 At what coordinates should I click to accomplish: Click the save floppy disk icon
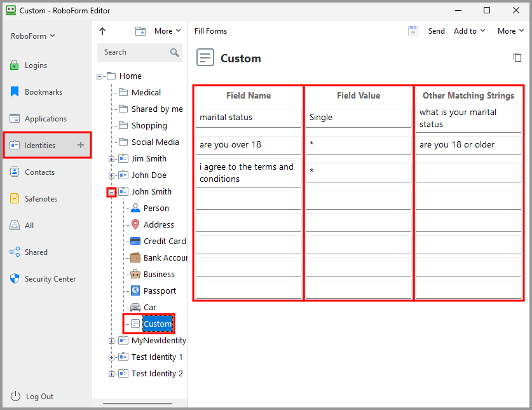coord(413,31)
